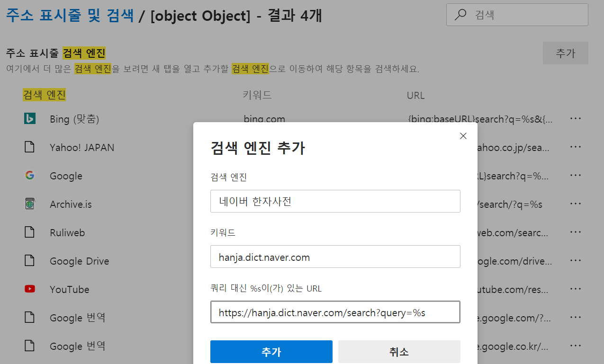The height and width of the screenshot is (364, 604).
Task: Click the Google Drive page icon
Action: click(30, 261)
